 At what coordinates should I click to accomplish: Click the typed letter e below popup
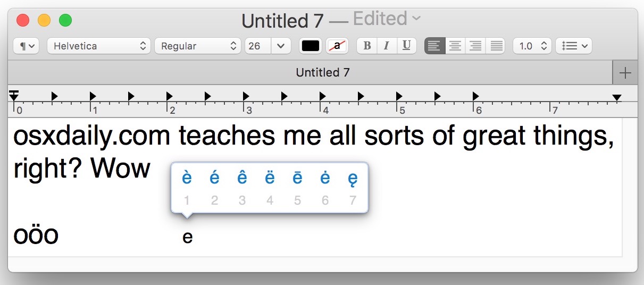point(187,237)
